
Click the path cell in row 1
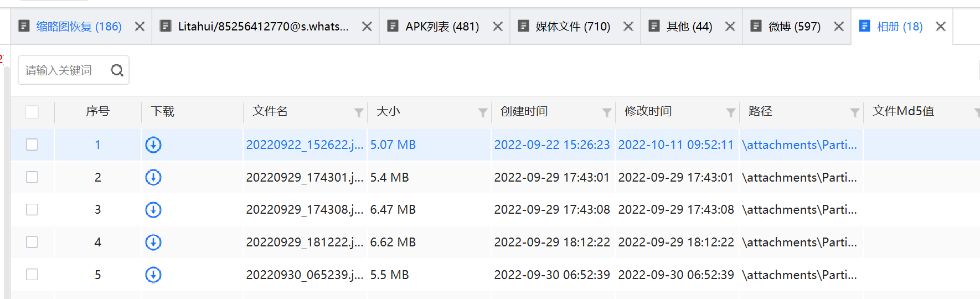coord(800,145)
